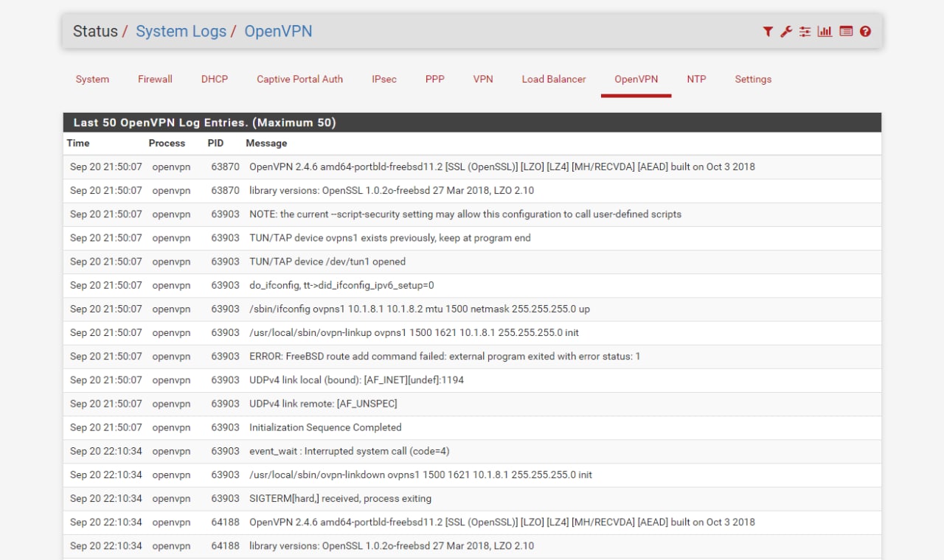
Task: Click the SIGTERM[hard,] received message
Action: click(x=340, y=499)
